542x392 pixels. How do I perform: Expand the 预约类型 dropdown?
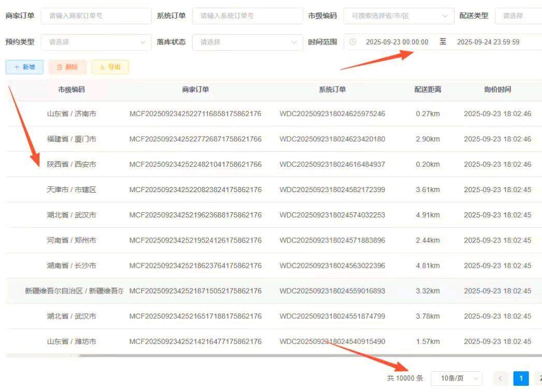[96, 42]
